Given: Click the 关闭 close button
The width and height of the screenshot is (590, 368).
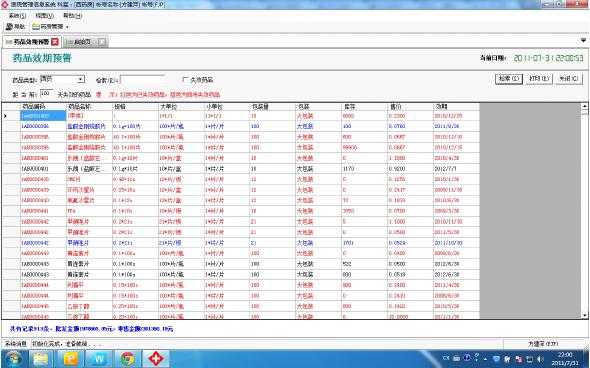Looking at the screenshot, I should point(569,79).
